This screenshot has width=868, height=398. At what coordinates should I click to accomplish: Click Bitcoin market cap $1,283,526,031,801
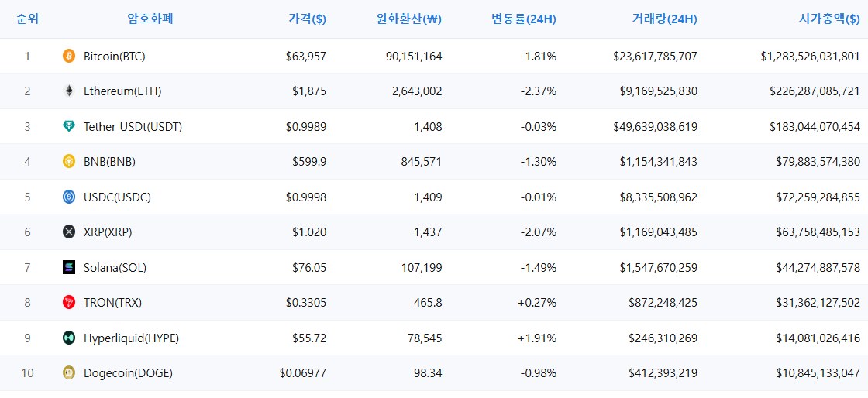(811, 56)
